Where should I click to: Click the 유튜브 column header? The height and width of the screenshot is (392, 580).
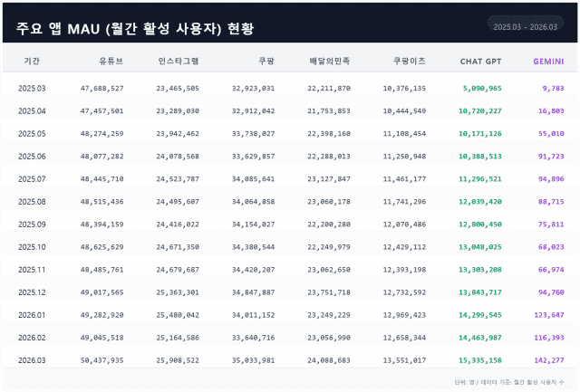coord(111,61)
